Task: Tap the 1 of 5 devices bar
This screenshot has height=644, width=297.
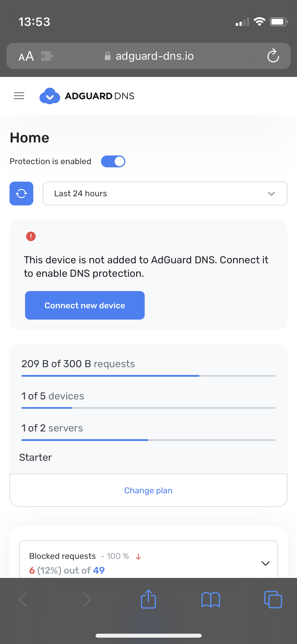Action: 148,408
